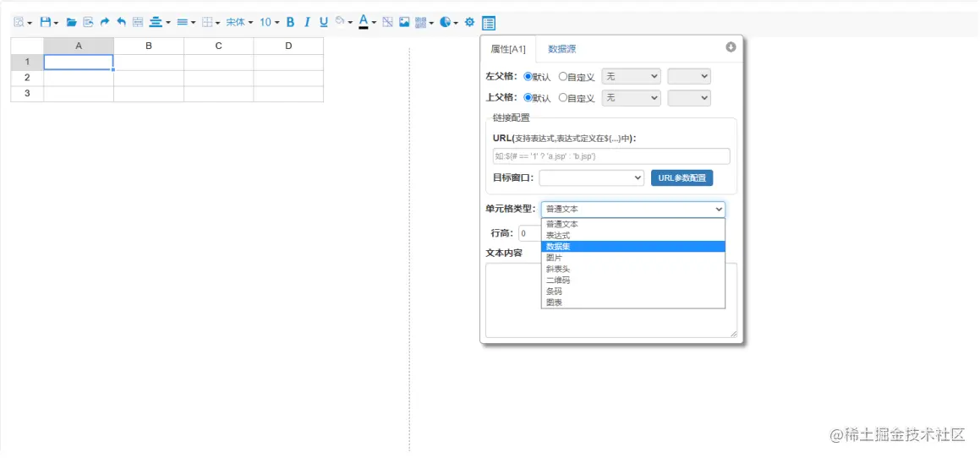Click into the URL expression input field
Viewport: 980px width, 458px height.
(x=611, y=156)
